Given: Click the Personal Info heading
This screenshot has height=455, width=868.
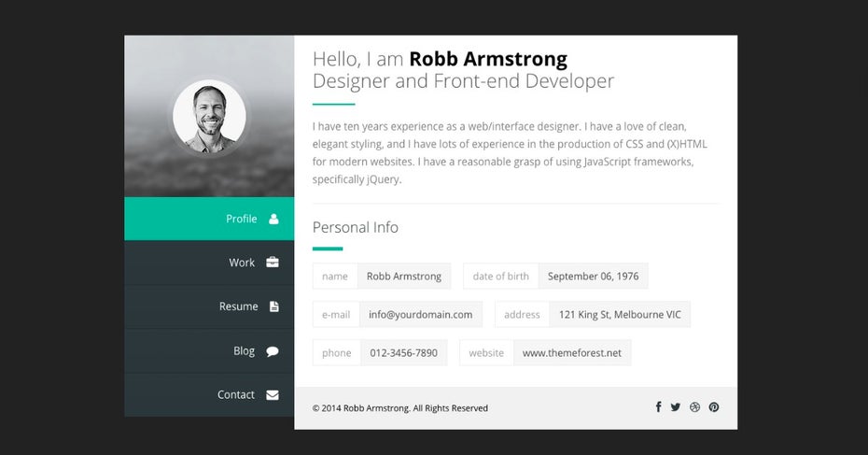Looking at the screenshot, I should pos(356,227).
